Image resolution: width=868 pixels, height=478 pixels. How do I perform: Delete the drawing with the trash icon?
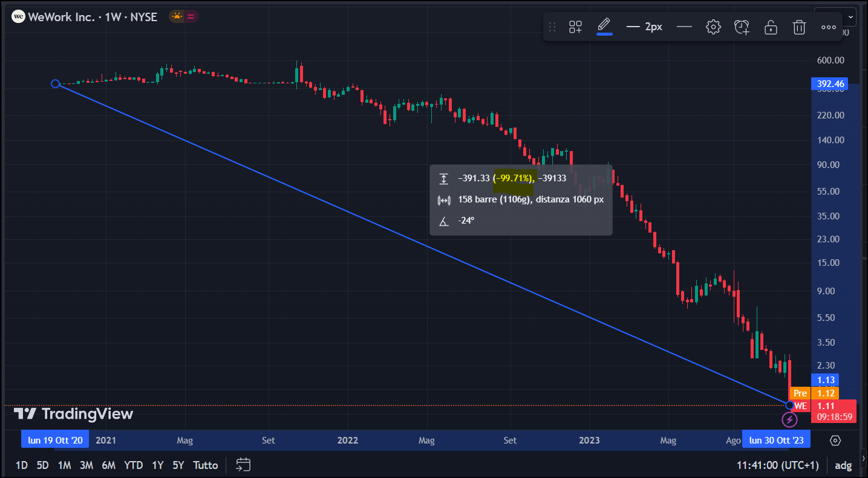click(799, 27)
